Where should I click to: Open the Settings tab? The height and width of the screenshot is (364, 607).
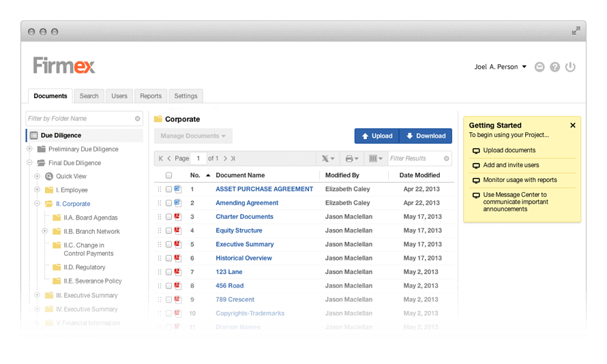point(186,96)
